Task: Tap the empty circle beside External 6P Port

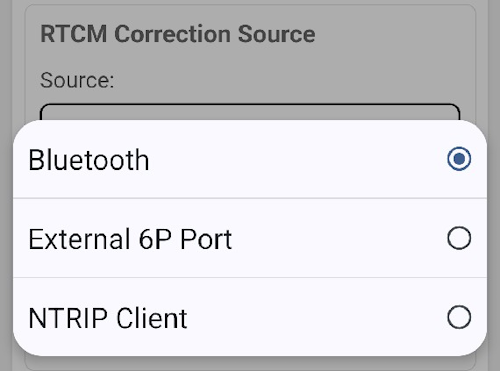Action: click(x=459, y=238)
